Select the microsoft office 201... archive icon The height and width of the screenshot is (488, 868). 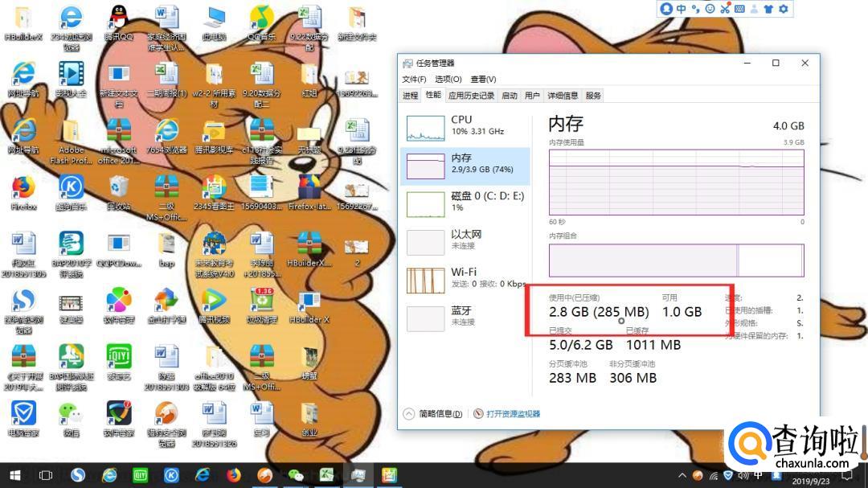[x=118, y=141]
